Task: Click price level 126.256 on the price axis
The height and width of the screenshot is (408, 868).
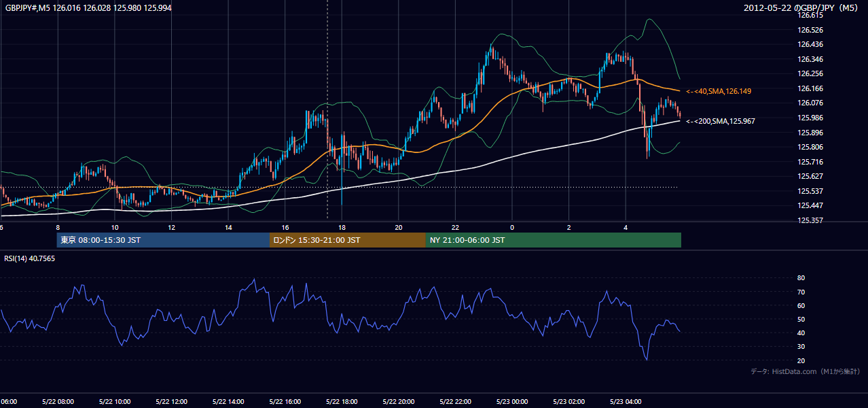Action: coord(810,73)
